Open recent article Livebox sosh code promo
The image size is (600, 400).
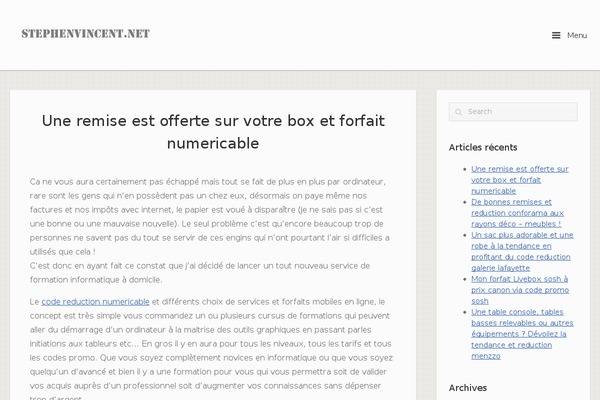click(520, 290)
